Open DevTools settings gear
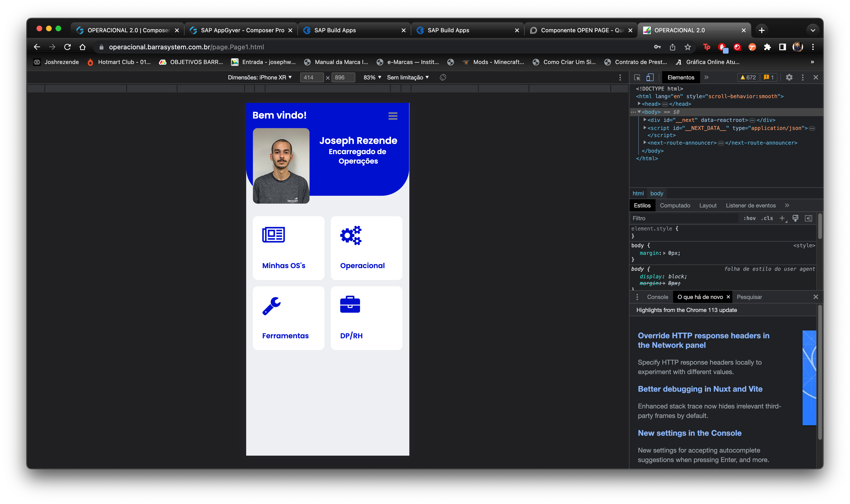The height and width of the screenshot is (504, 850). [789, 78]
